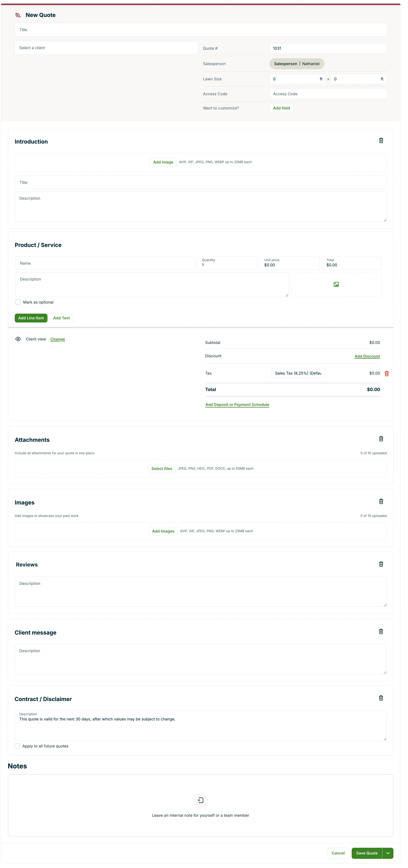Click "Include all attachments for your quote" text
The height and width of the screenshot is (868, 408).
click(x=55, y=453)
